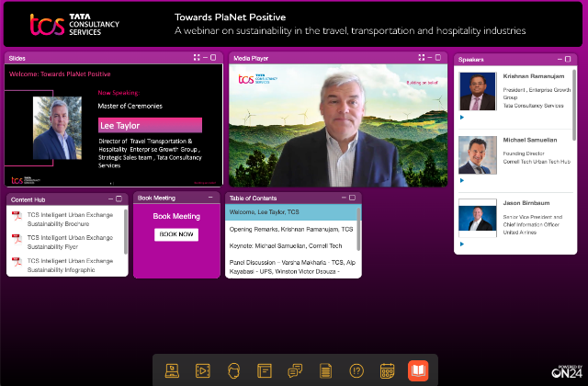Click the PDF icon for Sustainability Brochure
This screenshot has width=588, height=386.
click(x=17, y=216)
